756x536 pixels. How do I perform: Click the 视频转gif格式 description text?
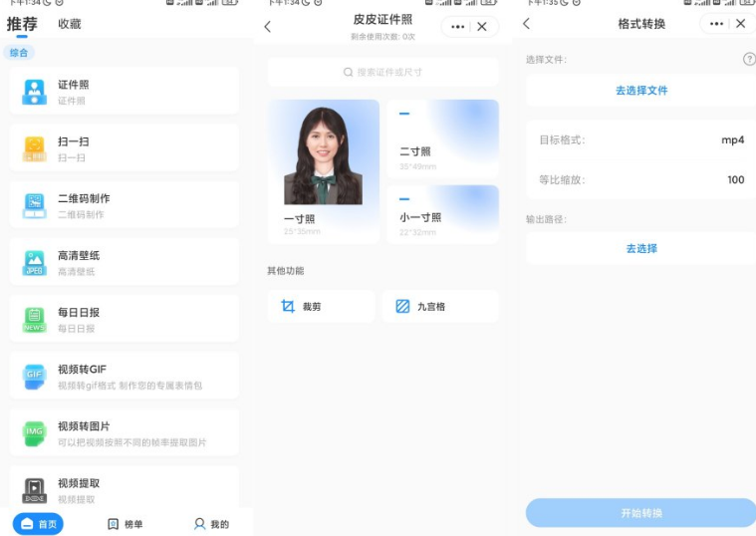pyautogui.click(x=129, y=386)
